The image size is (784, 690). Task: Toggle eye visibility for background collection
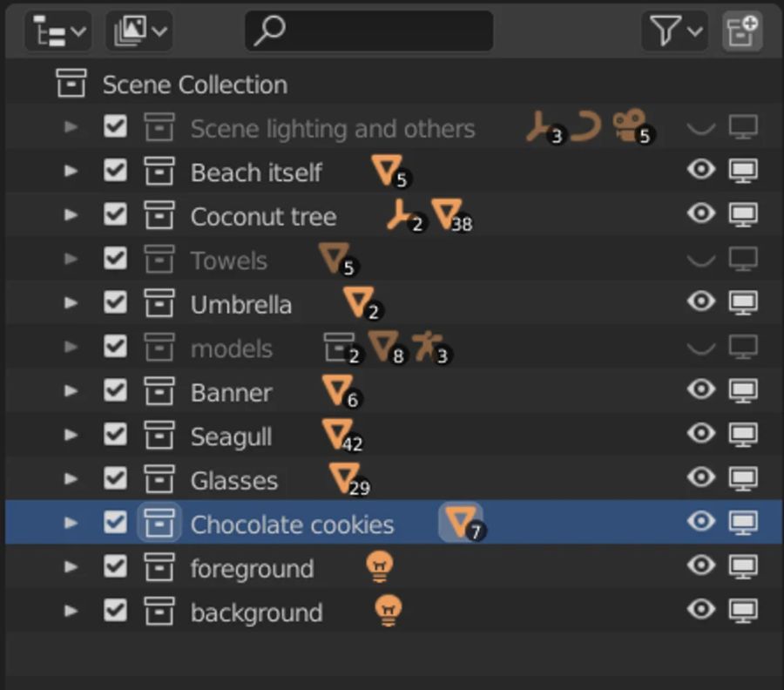(x=700, y=611)
